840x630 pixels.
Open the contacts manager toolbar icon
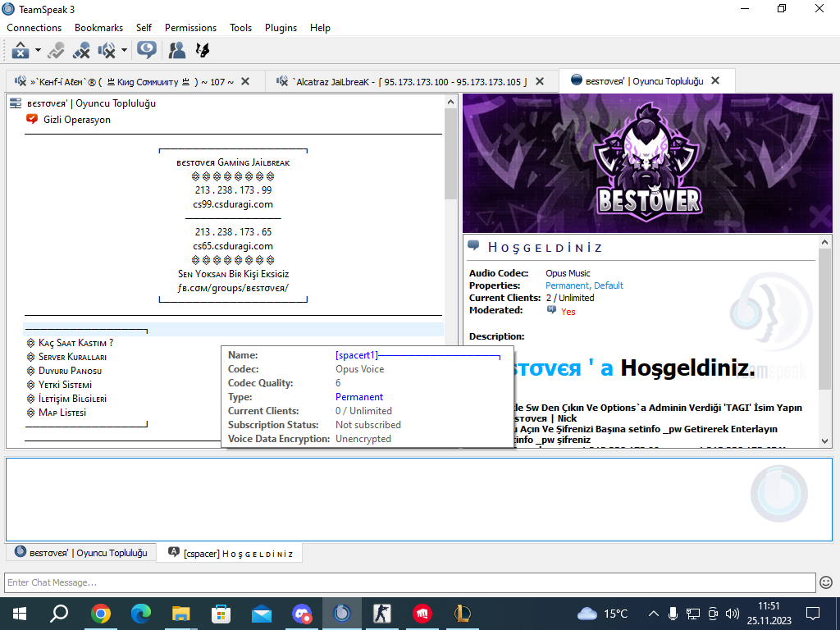[177, 50]
